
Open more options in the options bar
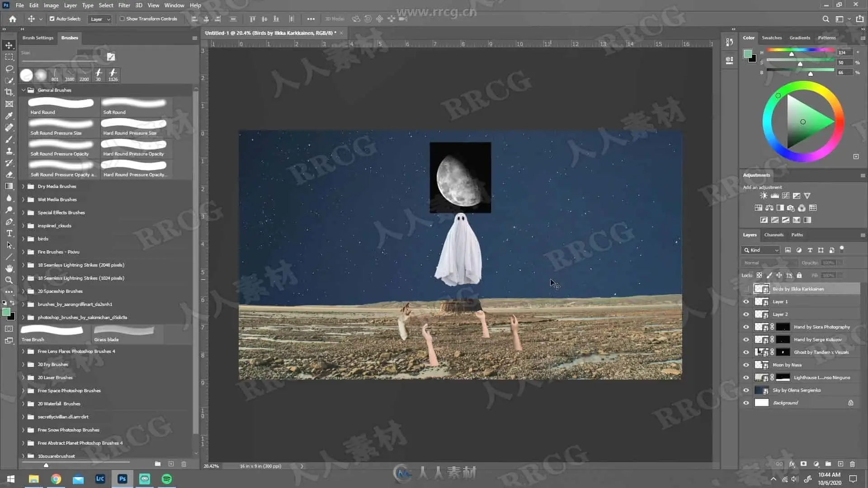(x=311, y=19)
